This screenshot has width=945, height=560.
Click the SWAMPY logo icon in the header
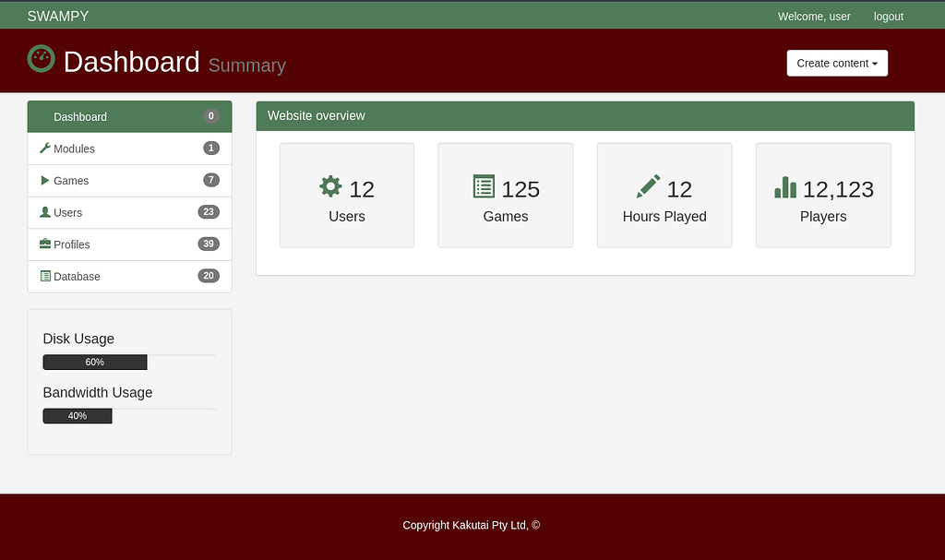coord(41,57)
